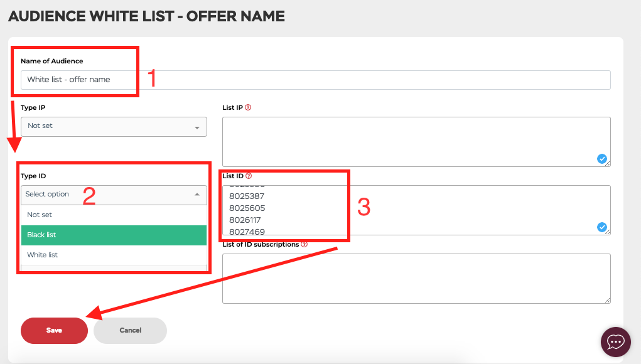Expand the Type IP dropdown arrow
The height and width of the screenshot is (364, 641).
(197, 128)
